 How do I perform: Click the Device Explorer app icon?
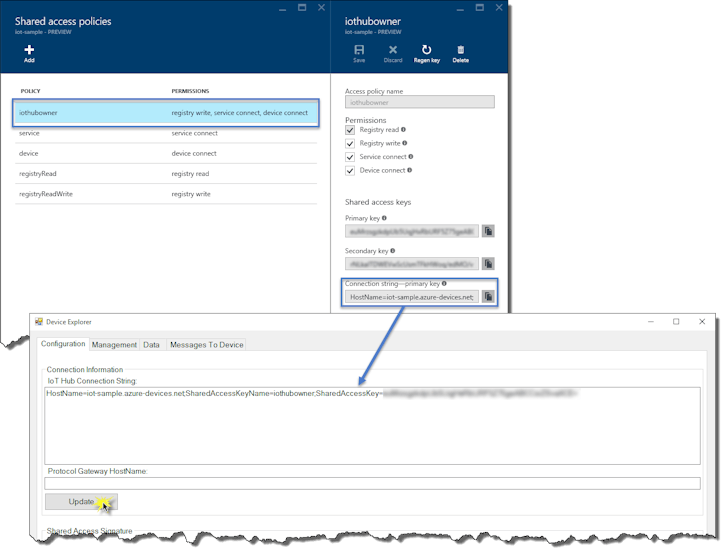pyautogui.click(x=39, y=322)
